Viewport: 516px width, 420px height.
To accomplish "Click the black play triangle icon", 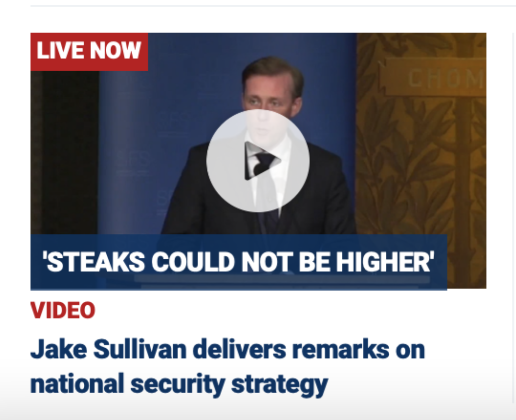I will point(262,161).
